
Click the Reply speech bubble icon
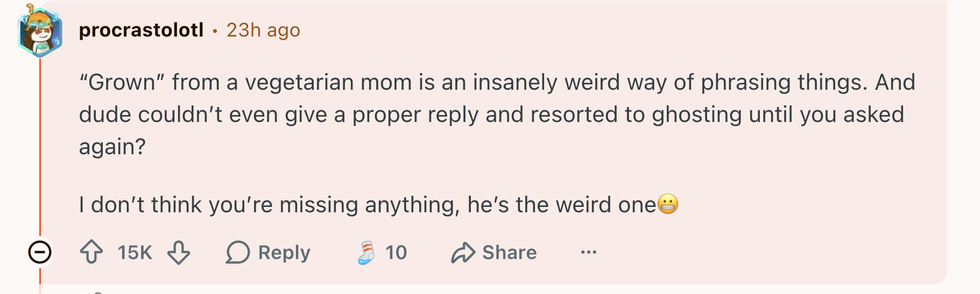click(237, 252)
